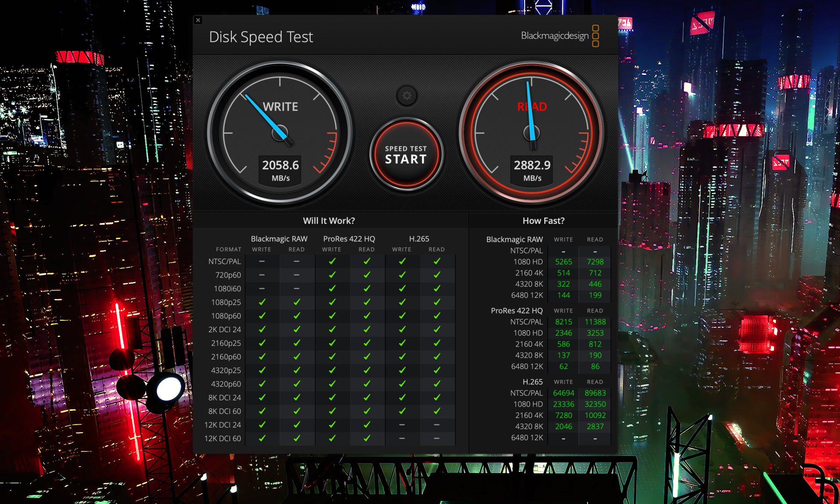This screenshot has width=840, height=504.
Task: Click the Blackmagic RAW 1080 HD write value 5265
Action: click(x=563, y=262)
